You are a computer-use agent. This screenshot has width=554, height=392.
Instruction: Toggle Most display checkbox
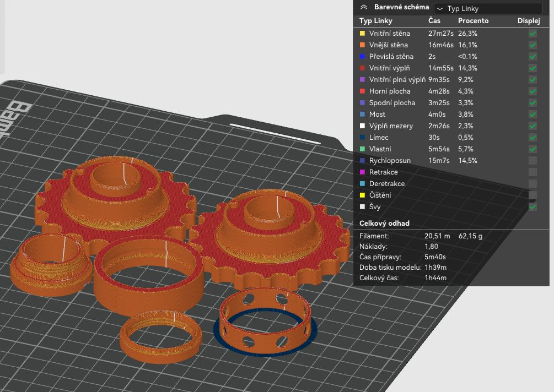click(x=533, y=115)
